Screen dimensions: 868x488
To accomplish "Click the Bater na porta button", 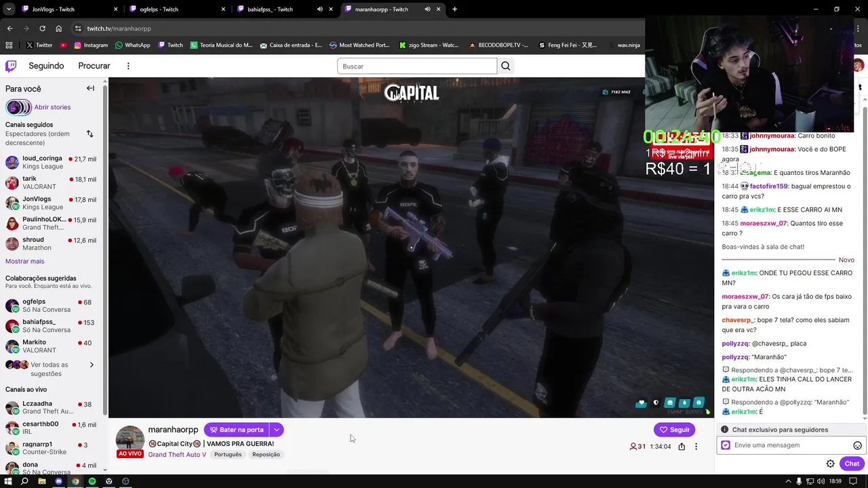I will pos(237,430).
